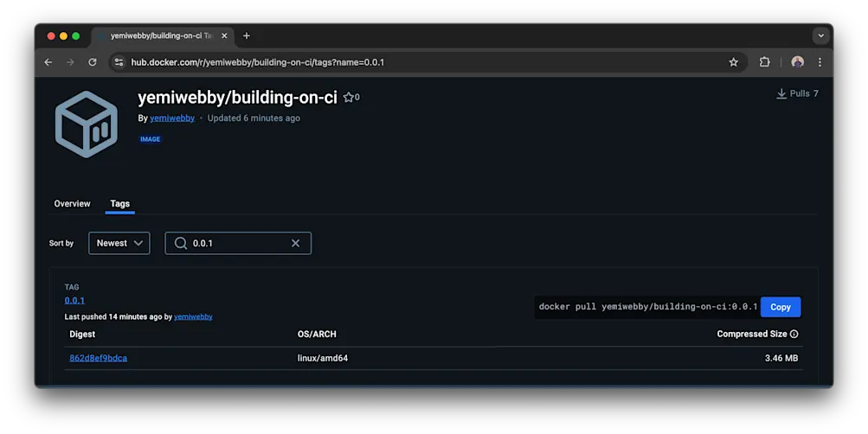Click the macOS green fullscreen button
The width and height of the screenshot is (868, 434).
76,36
